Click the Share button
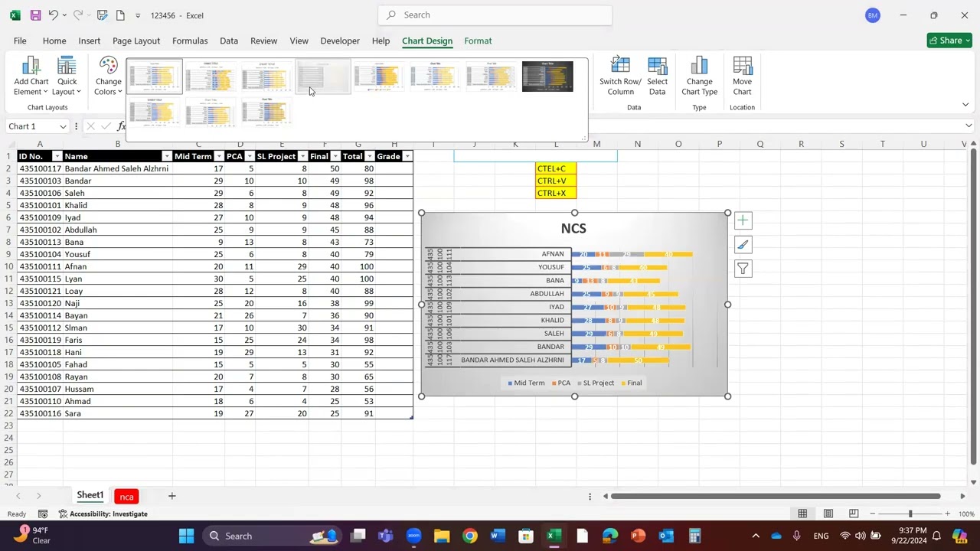 [949, 41]
